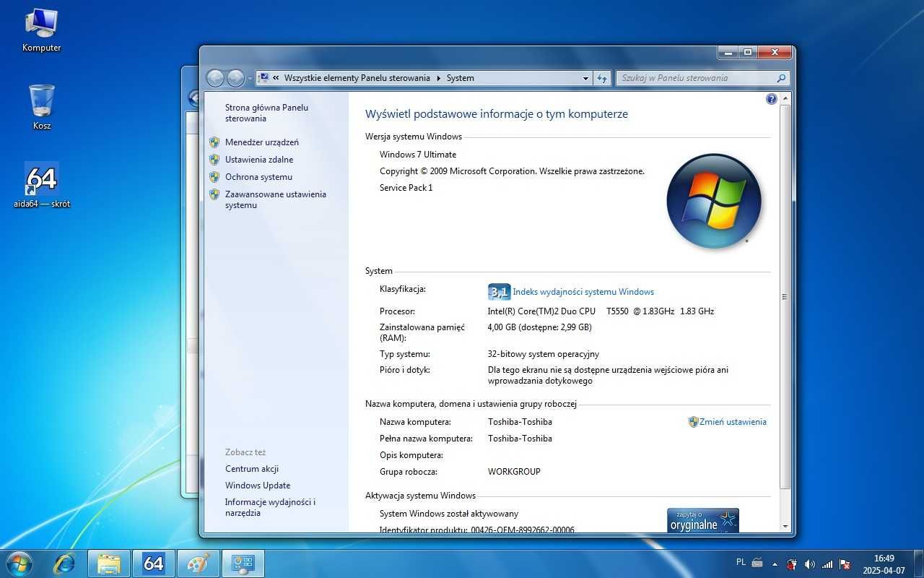The image size is (924, 578).
Task: Select the Kosz recycle bin icon
Action: tap(41, 107)
